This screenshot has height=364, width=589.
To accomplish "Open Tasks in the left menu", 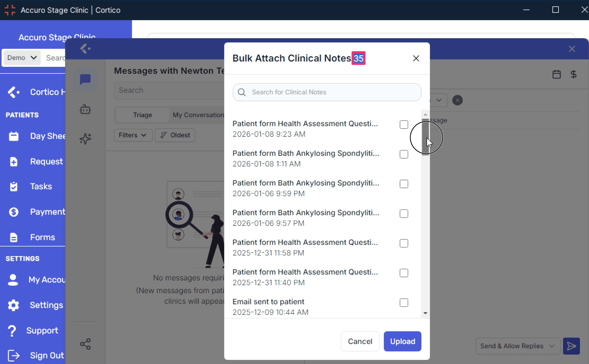I will click(x=41, y=186).
